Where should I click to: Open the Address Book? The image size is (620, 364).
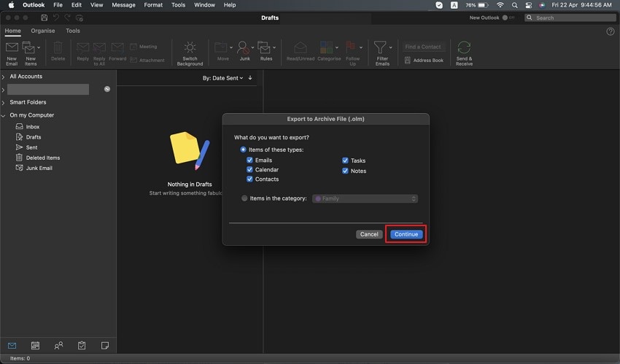(424, 61)
